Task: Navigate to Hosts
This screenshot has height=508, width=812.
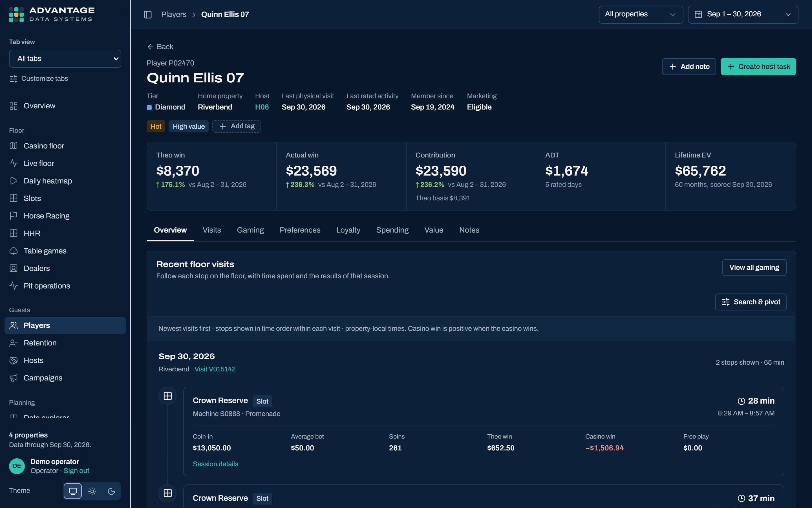Action: tap(65, 360)
